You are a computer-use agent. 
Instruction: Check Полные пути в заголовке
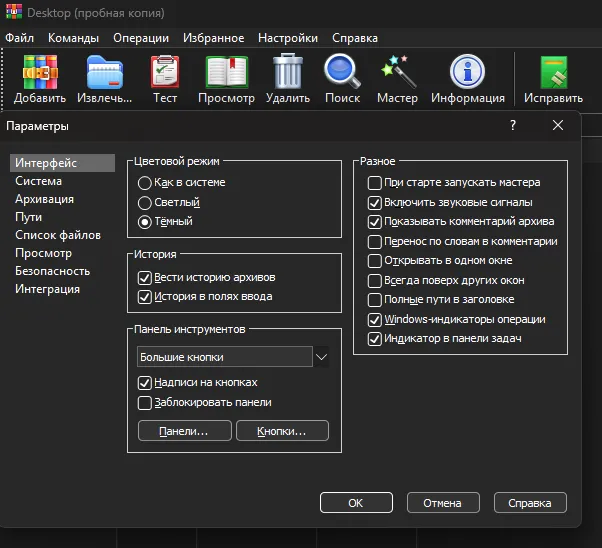tap(375, 300)
